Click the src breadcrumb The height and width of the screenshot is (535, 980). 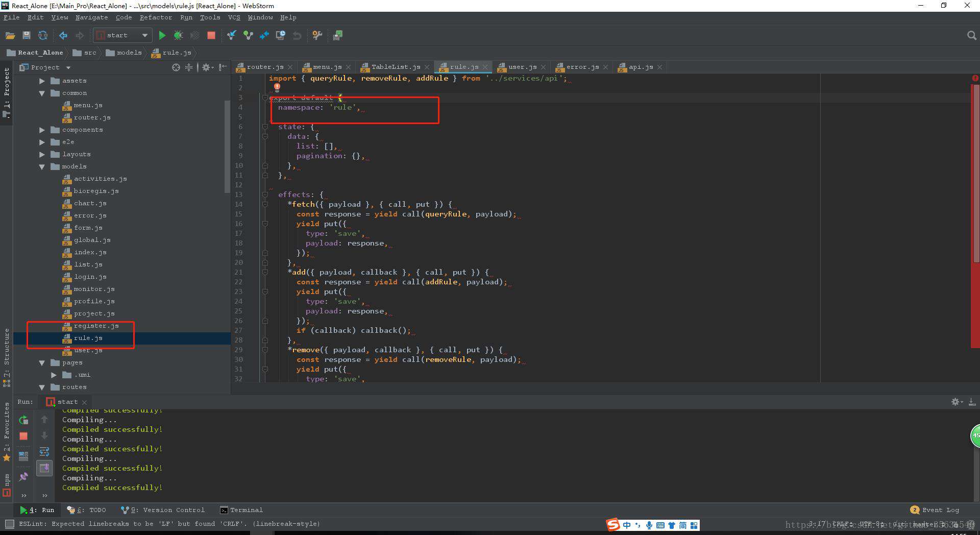click(x=85, y=53)
